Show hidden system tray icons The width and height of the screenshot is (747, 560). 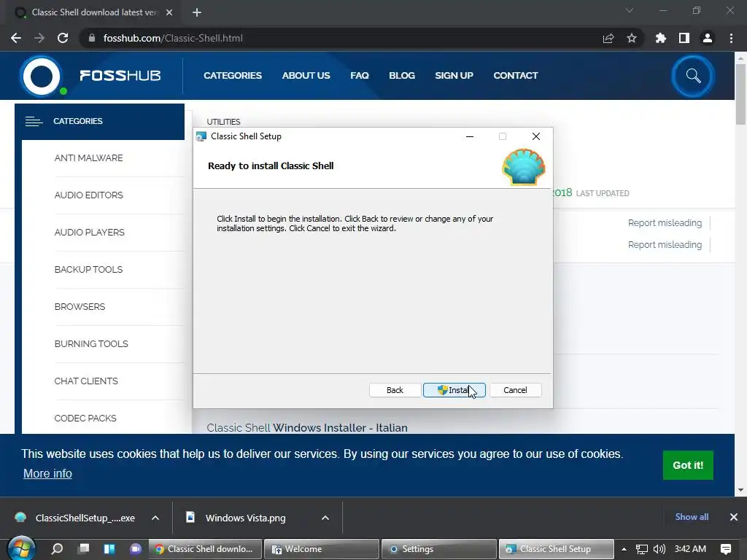[624, 549]
